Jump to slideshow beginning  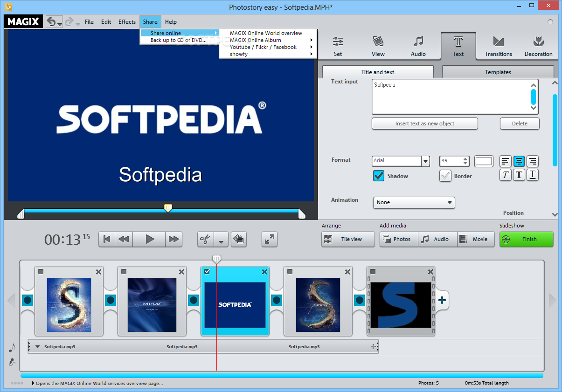click(107, 239)
